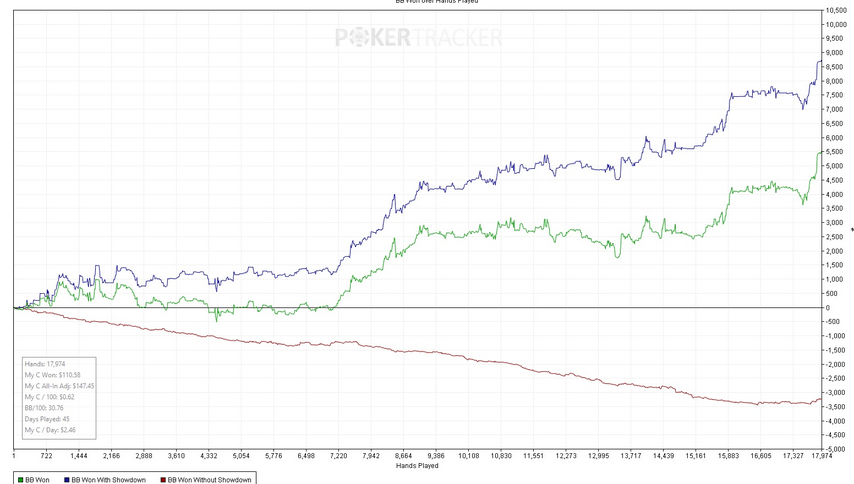Click the y-axis tick label "4,000"

tap(836, 194)
